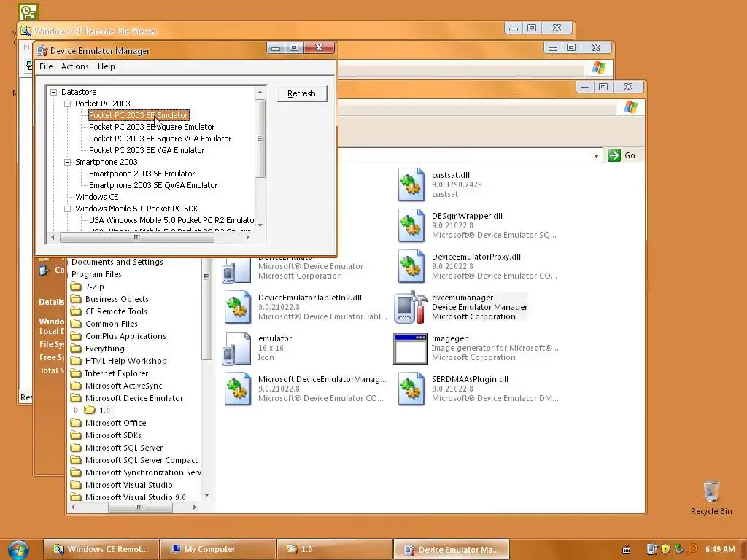
Task: Select Documents and Settings in folder tree
Action: [x=117, y=262]
